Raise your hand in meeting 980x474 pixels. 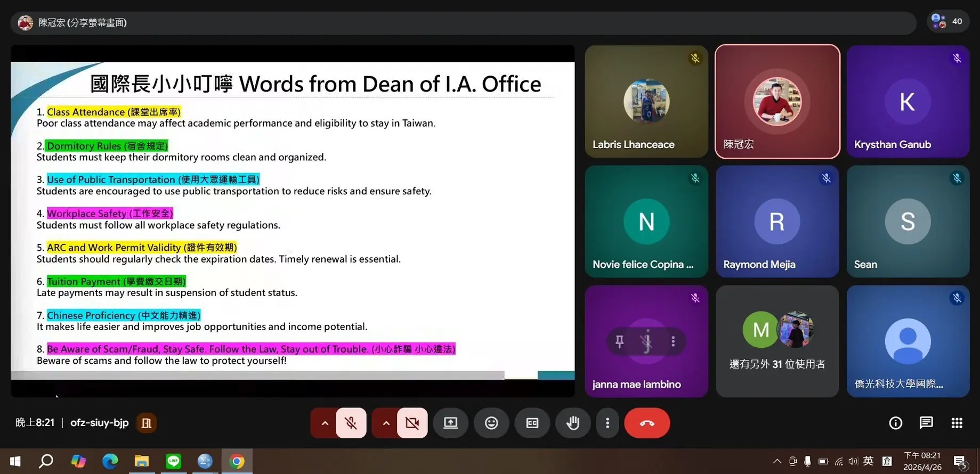[x=573, y=423]
